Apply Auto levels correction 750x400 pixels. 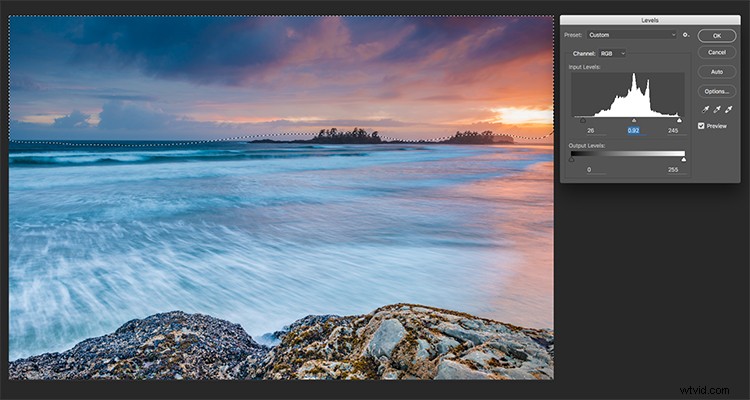(717, 72)
